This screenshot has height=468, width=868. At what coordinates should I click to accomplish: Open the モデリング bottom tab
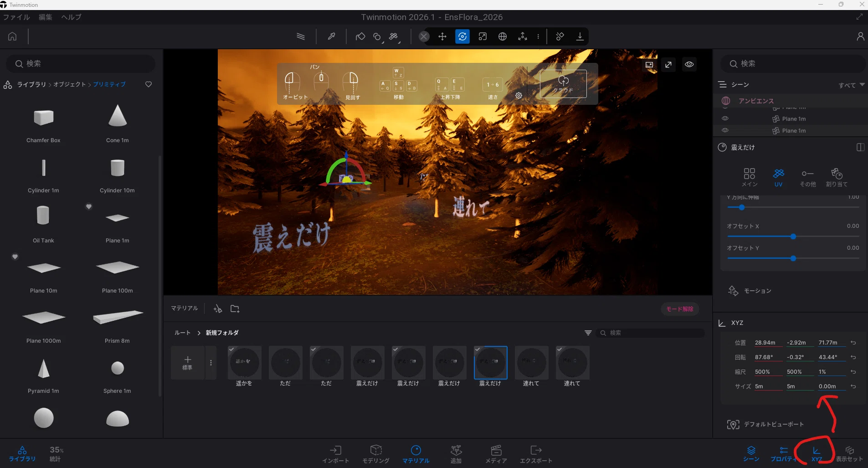[x=376, y=454]
